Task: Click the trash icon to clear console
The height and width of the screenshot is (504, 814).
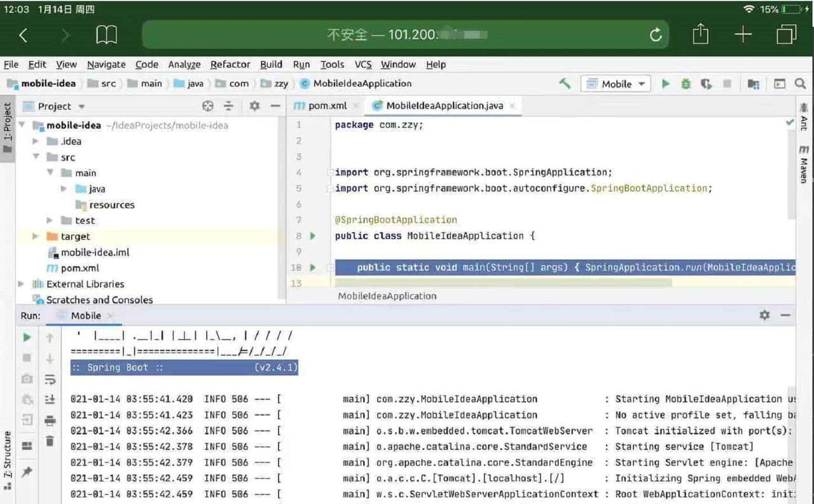Action: click(50, 440)
